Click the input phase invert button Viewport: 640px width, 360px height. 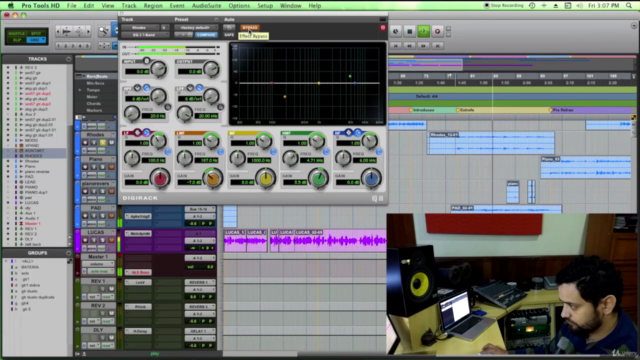146,61
